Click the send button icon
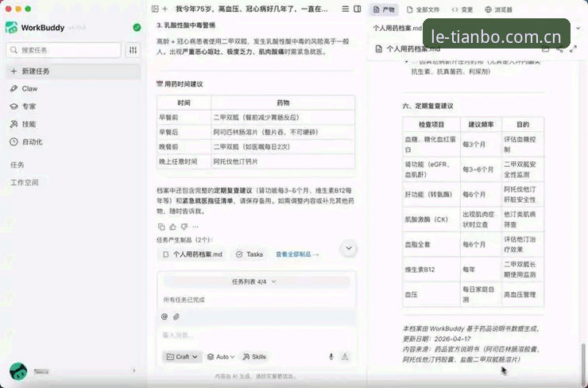This screenshot has width=588, height=388. click(345, 357)
